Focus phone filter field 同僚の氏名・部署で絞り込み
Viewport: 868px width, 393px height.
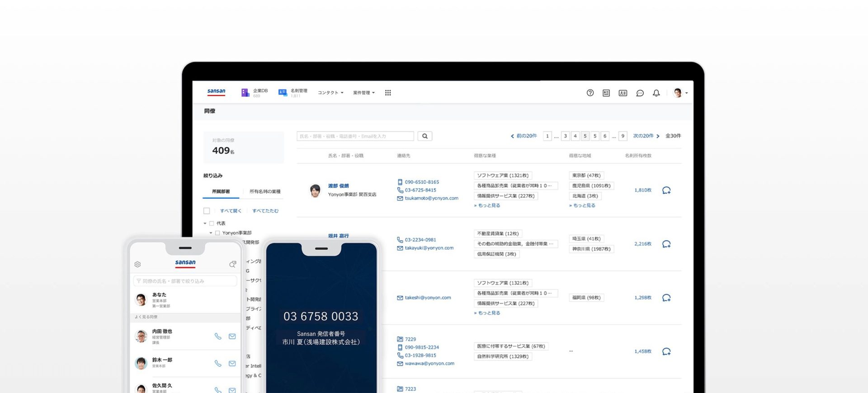click(x=185, y=281)
